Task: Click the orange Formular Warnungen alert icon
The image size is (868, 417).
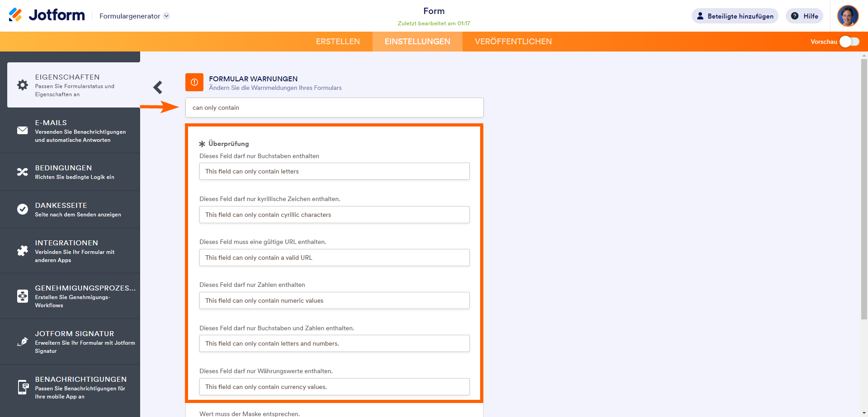Action: (x=194, y=82)
